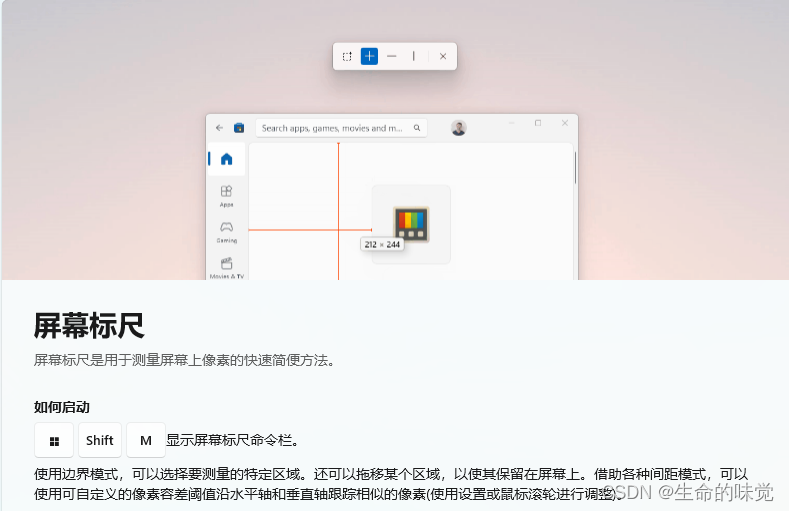Click the M key shortcut button
Viewport: 789px width, 511px height.
point(146,440)
